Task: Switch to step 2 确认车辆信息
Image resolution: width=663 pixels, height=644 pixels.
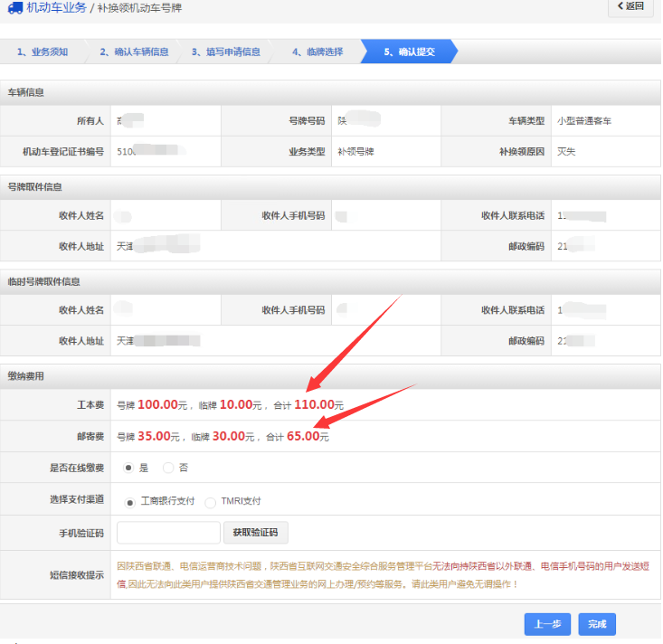Action: click(x=134, y=52)
